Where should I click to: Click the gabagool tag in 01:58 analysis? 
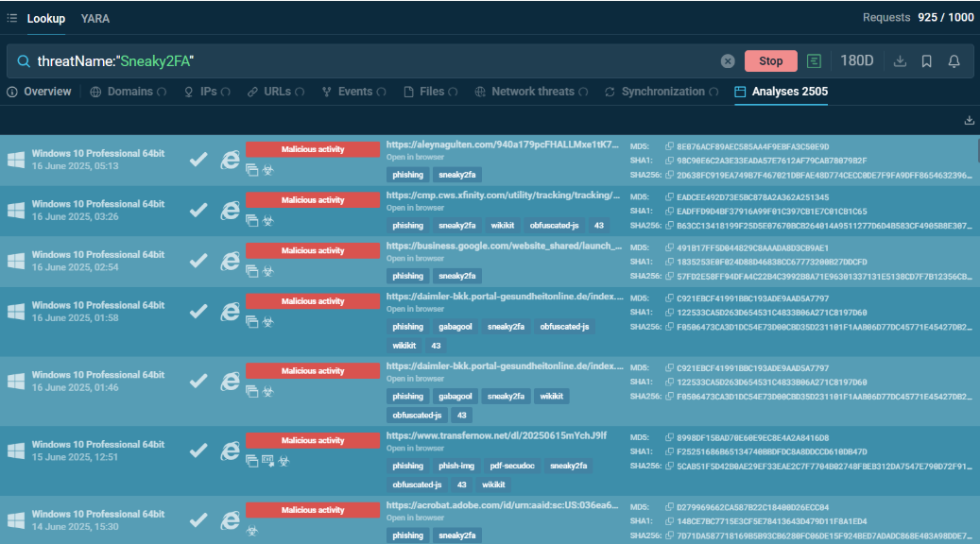[455, 327]
